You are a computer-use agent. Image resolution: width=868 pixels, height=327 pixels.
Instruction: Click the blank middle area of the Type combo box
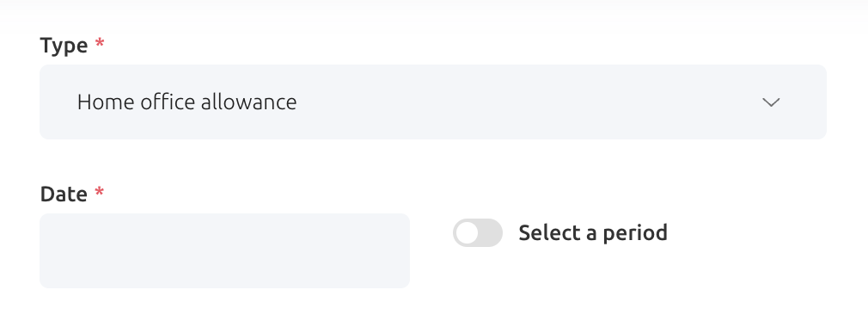[526, 102]
